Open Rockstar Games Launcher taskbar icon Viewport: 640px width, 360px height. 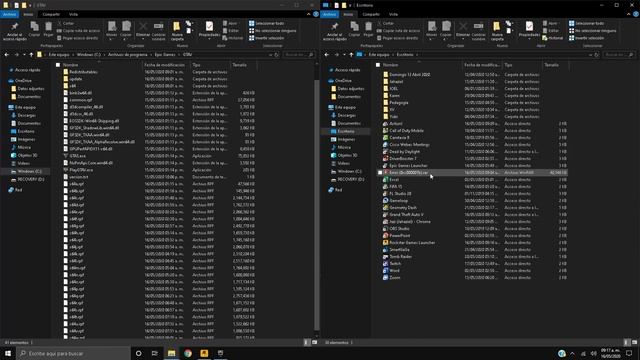tap(204, 353)
